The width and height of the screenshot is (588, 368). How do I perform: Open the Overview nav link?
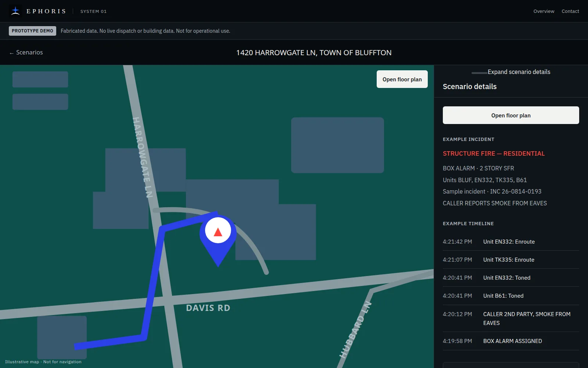544,11
